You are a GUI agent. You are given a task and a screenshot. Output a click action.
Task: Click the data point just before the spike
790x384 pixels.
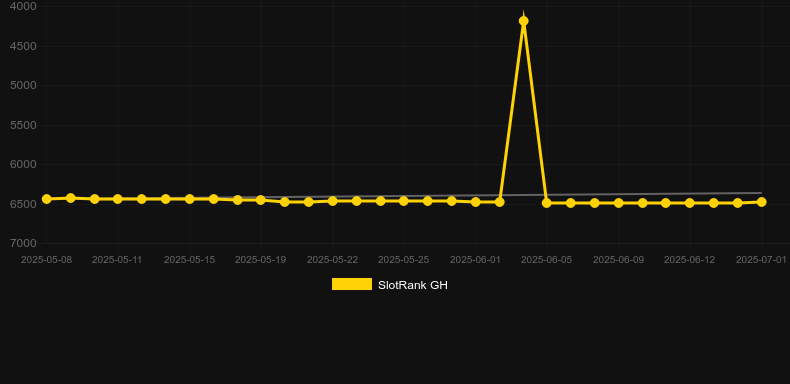500,202
